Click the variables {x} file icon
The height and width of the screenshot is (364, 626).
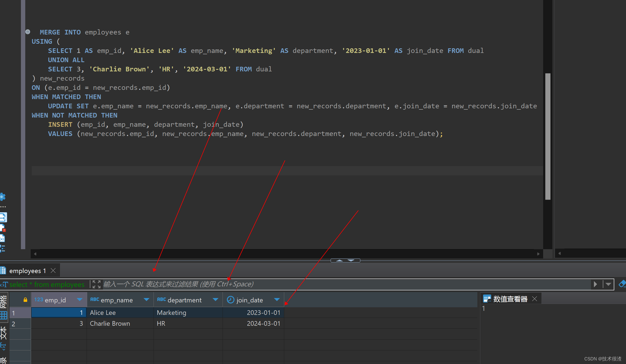tap(2, 238)
